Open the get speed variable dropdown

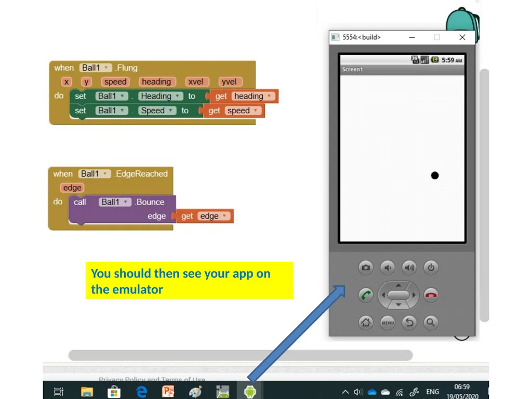[243, 111]
